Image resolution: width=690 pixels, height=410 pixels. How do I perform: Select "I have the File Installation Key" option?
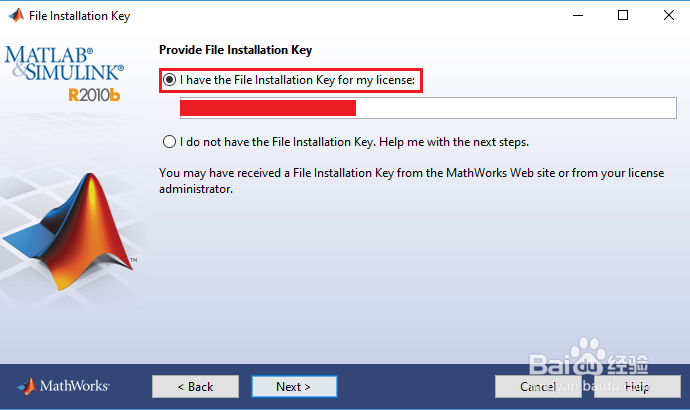(x=170, y=79)
